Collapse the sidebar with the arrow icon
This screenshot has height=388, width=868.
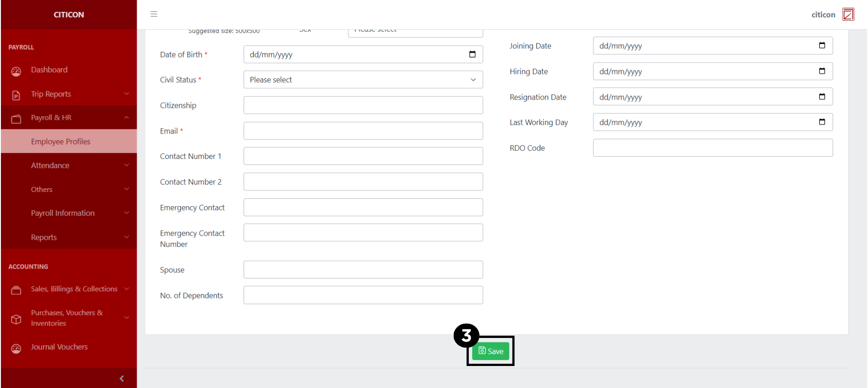coord(122,378)
